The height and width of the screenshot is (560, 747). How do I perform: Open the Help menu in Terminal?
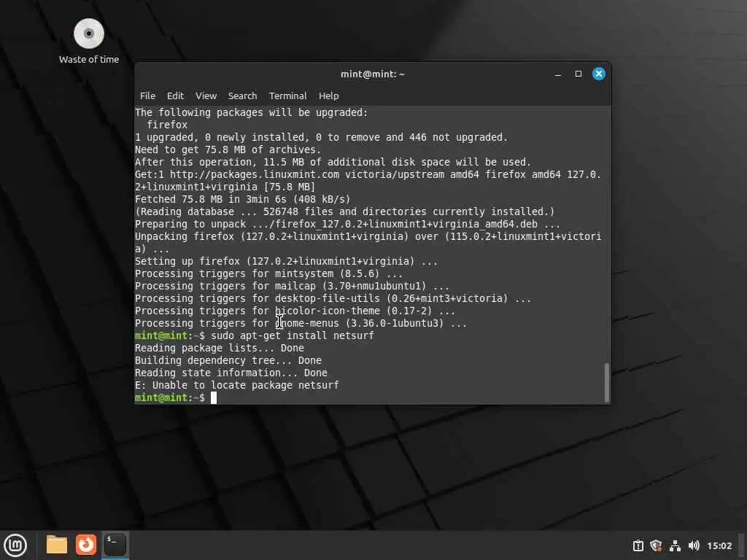click(x=329, y=96)
